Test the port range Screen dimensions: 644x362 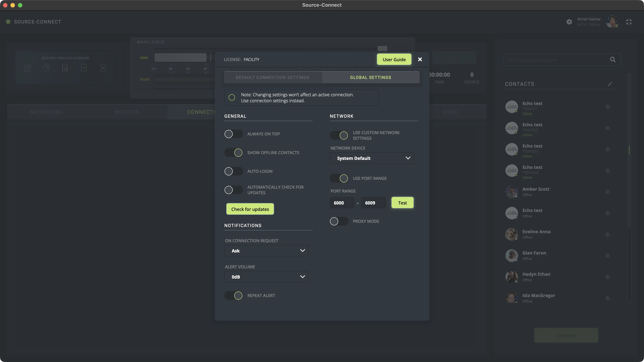tap(402, 203)
